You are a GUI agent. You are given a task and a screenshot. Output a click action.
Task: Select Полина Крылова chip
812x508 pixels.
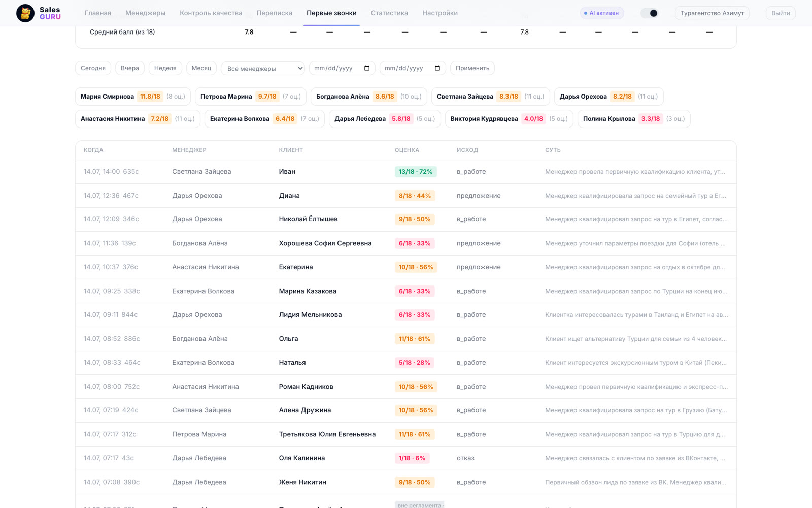pyautogui.click(x=634, y=119)
